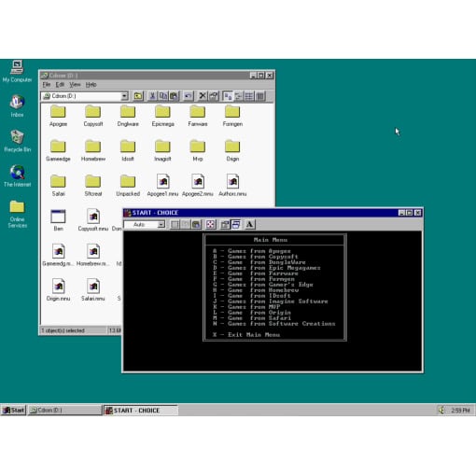
Task: Switch to Large Icons view in Cdrom window
Action: 228,96
